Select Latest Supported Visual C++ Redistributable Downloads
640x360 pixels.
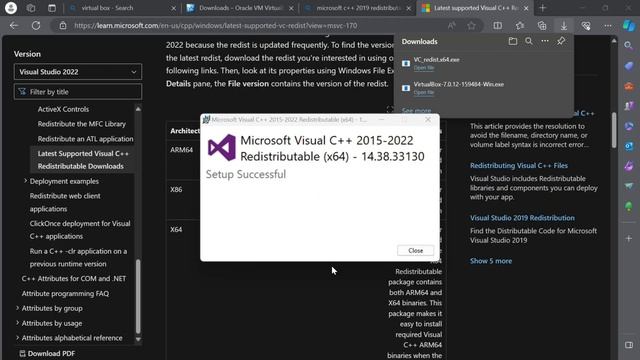pyautogui.click(x=83, y=160)
